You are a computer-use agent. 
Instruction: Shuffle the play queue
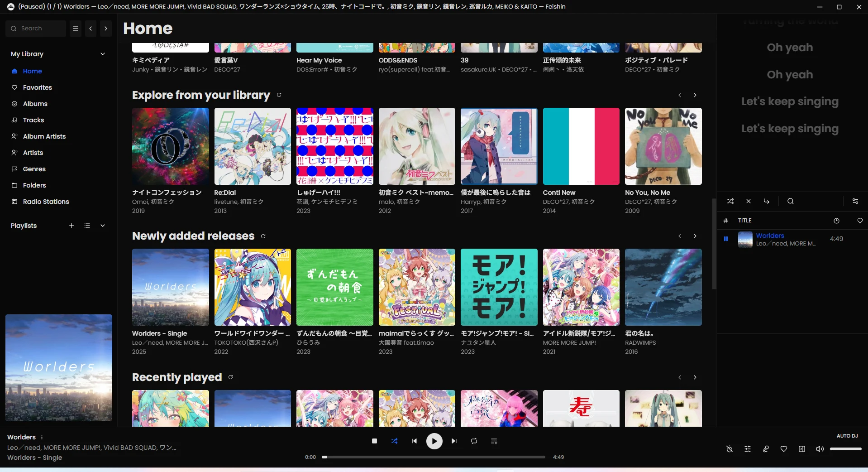pyautogui.click(x=730, y=201)
